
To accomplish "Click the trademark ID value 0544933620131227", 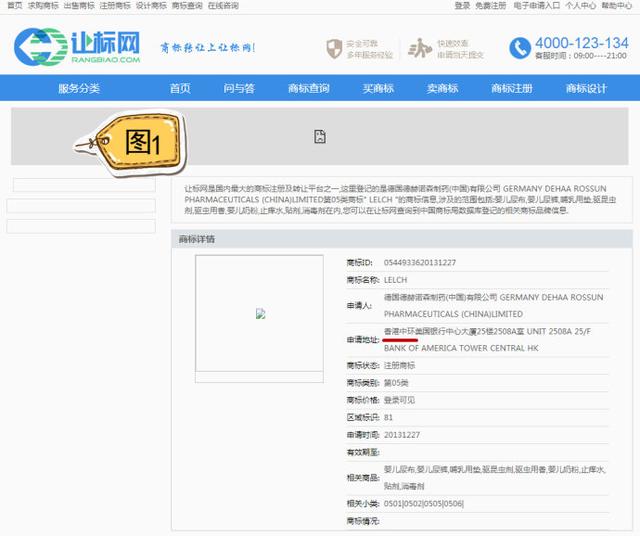I will (420, 262).
